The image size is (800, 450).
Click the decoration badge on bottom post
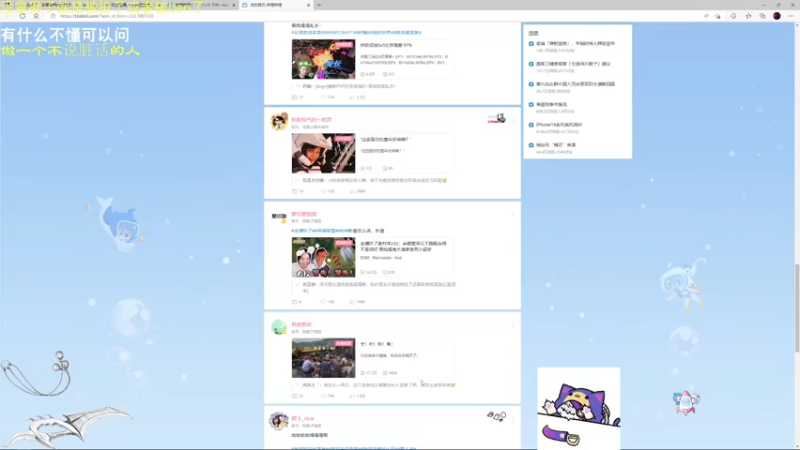[496, 417]
